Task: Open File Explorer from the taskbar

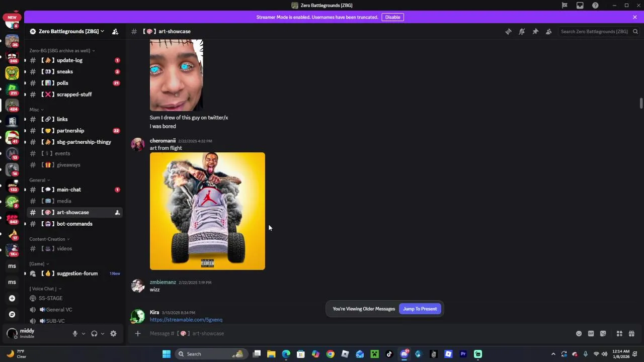Action: pyautogui.click(x=271, y=354)
